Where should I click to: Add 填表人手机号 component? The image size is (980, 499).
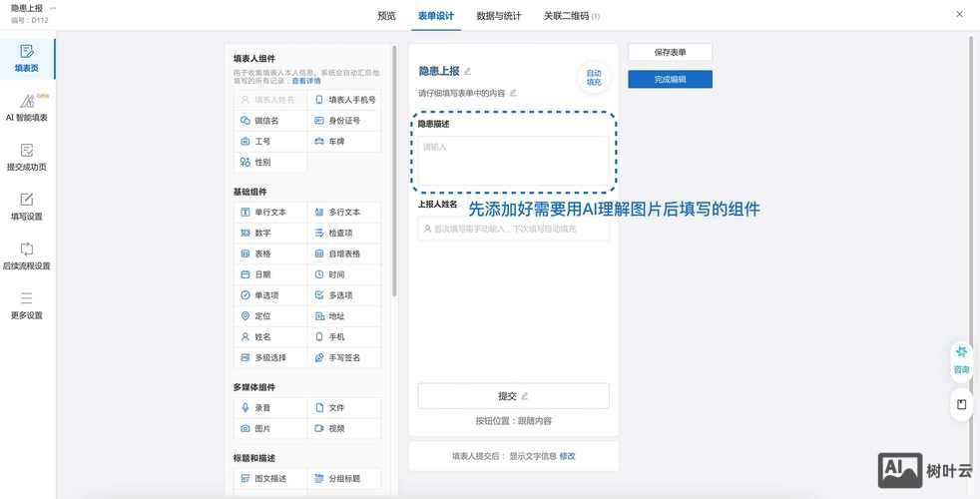[x=344, y=100]
